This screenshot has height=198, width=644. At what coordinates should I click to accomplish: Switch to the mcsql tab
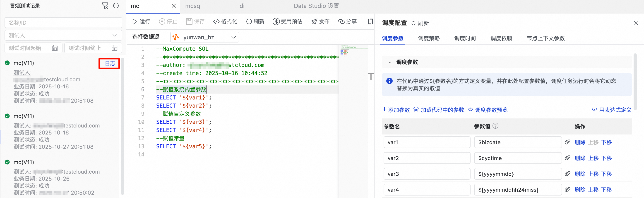193,6
